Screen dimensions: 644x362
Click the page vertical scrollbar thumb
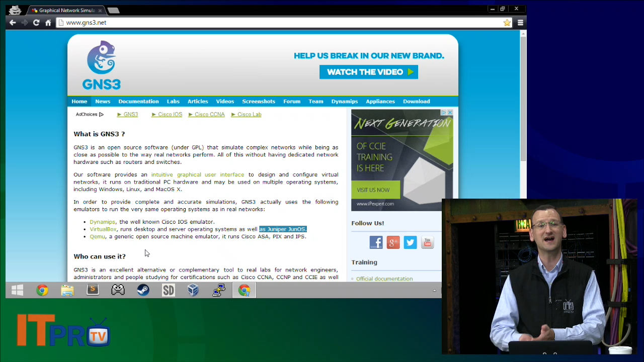(523, 98)
